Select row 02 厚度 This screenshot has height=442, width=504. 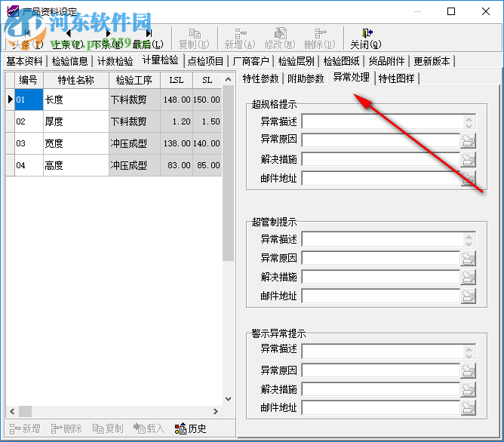[x=114, y=121]
